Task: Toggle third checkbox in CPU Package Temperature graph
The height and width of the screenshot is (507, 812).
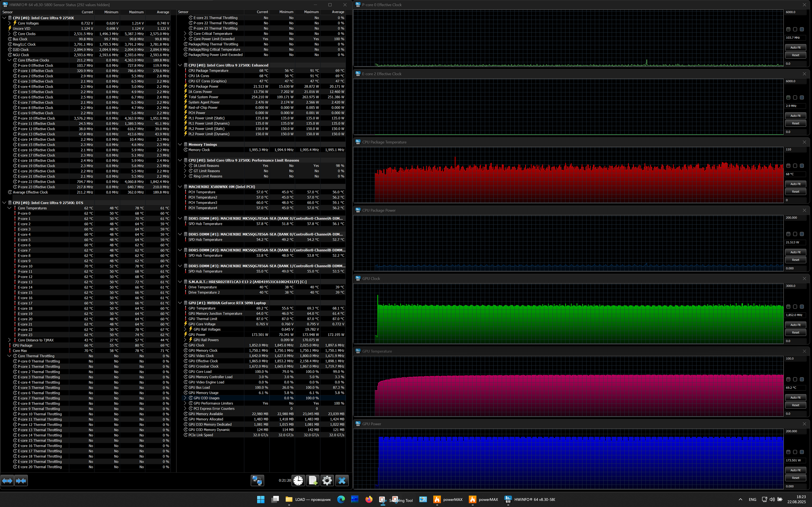Action: click(x=802, y=166)
